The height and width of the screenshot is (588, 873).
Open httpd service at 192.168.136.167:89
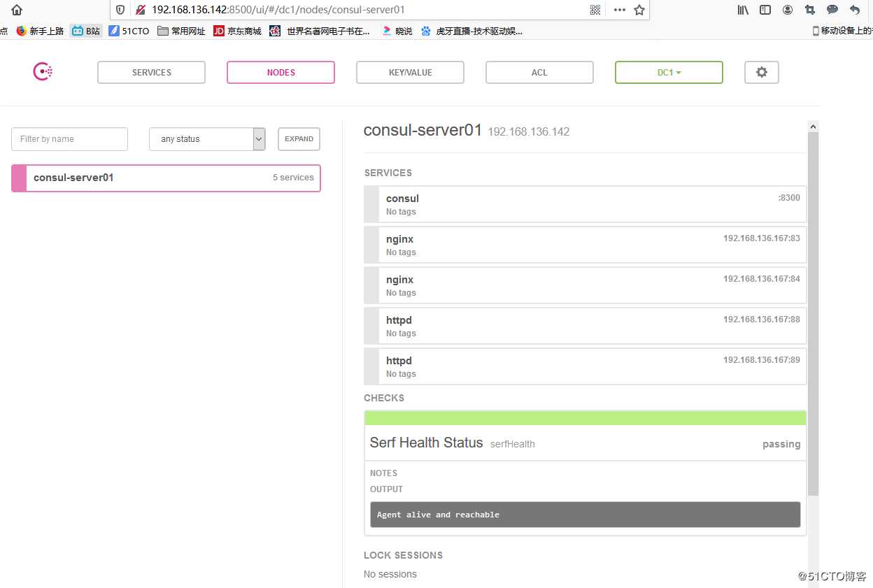[x=585, y=366]
